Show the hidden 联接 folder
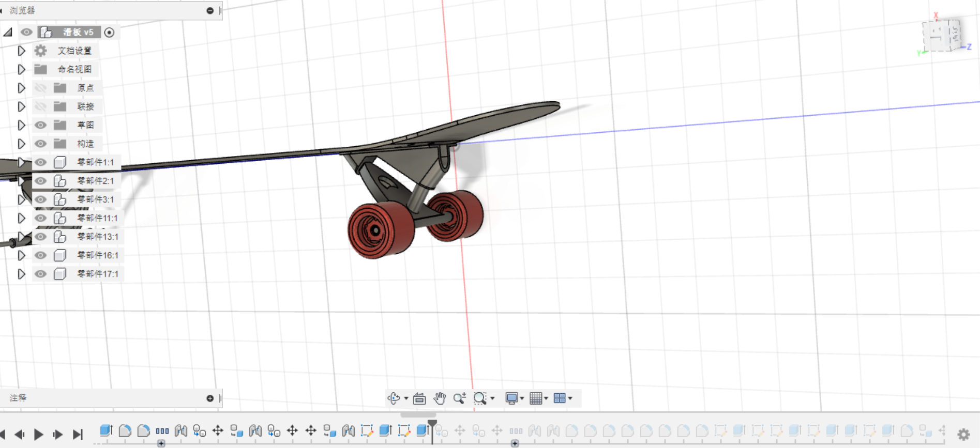The image size is (980, 448). click(40, 106)
